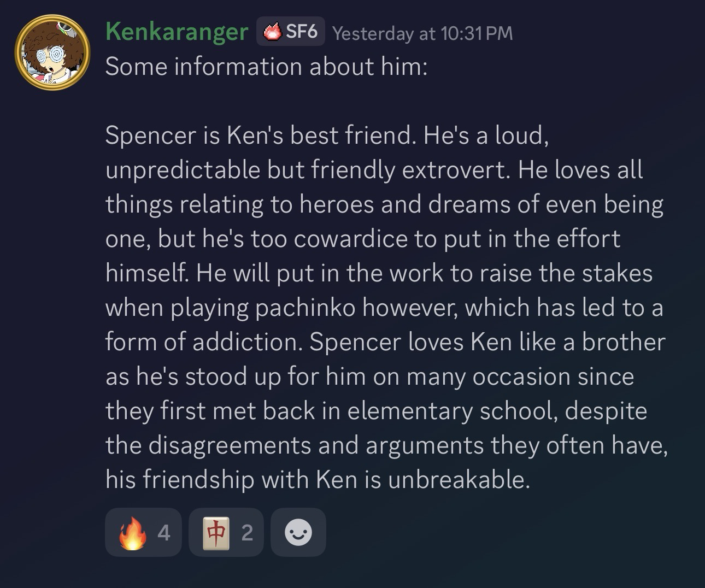Click the mahjong reaction count 2
The image size is (705, 588).
[x=247, y=533]
